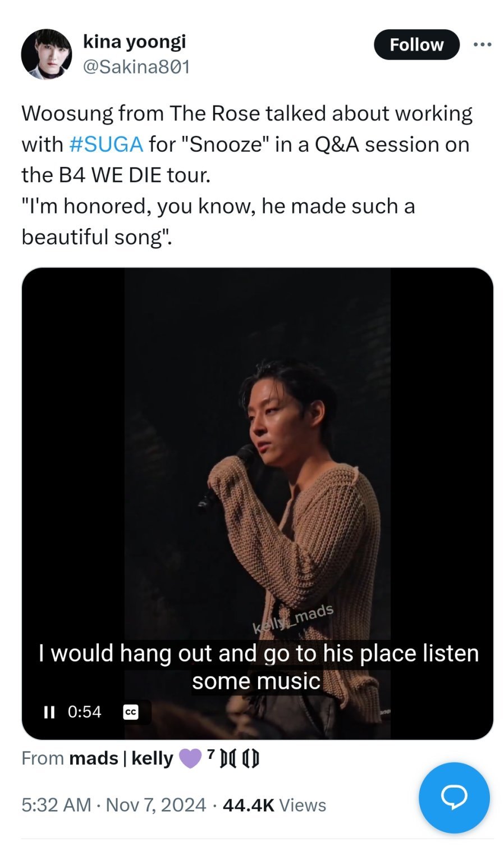Open the Nov 7, 2024 timestamp
Image resolution: width=504 pixels, height=846 pixels.
pyautogui.click(x=155, y=805)
